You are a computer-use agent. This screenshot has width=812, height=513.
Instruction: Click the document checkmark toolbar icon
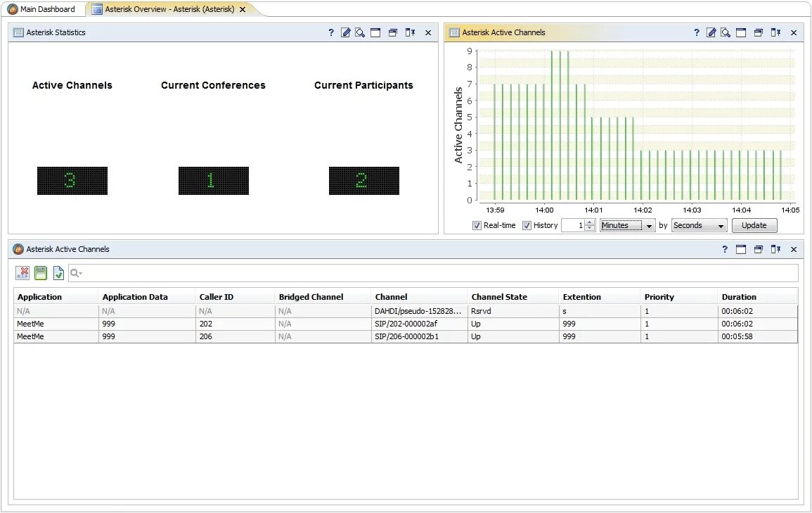pos(58,272)
